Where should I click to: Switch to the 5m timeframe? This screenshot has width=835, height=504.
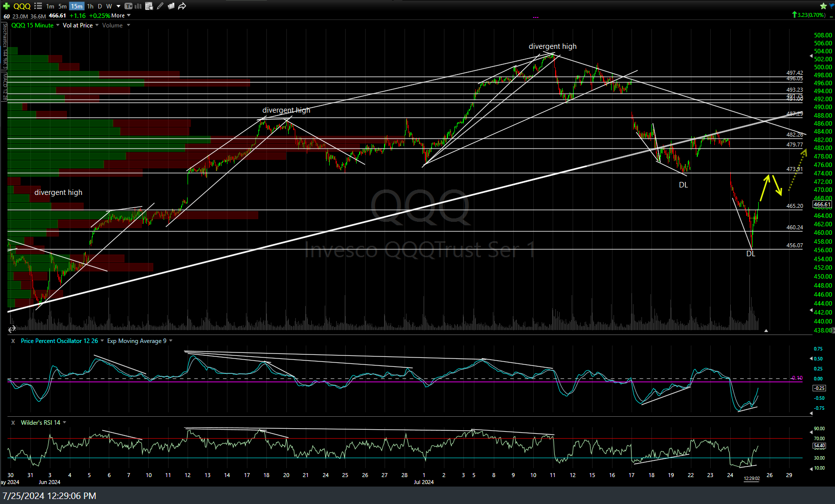click(x=62, y=6)
